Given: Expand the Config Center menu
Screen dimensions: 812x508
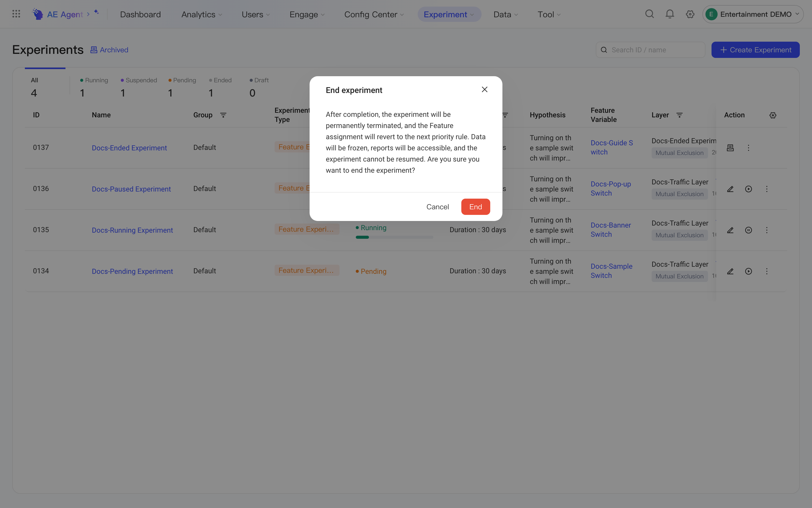Looking at the screenshot, I should 374,14.
